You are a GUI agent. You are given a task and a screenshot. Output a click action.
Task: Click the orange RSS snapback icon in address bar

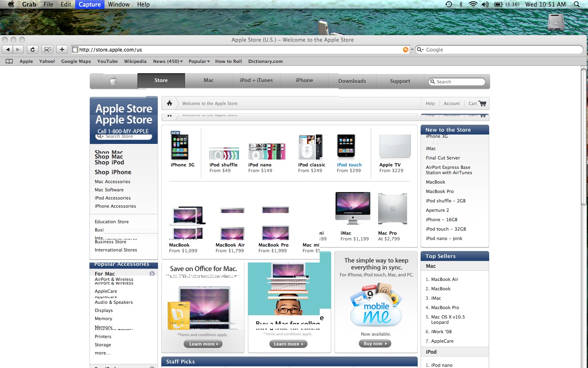405,49
